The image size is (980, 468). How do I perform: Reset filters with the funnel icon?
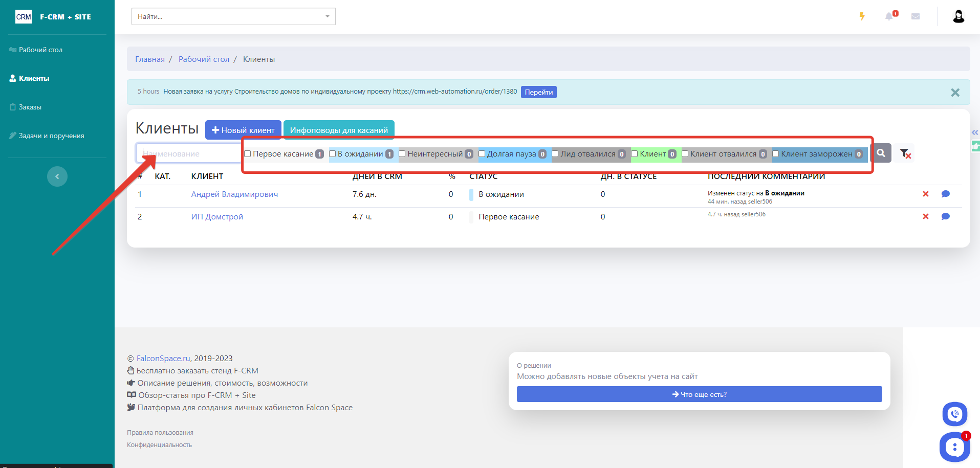coord(905,153)
